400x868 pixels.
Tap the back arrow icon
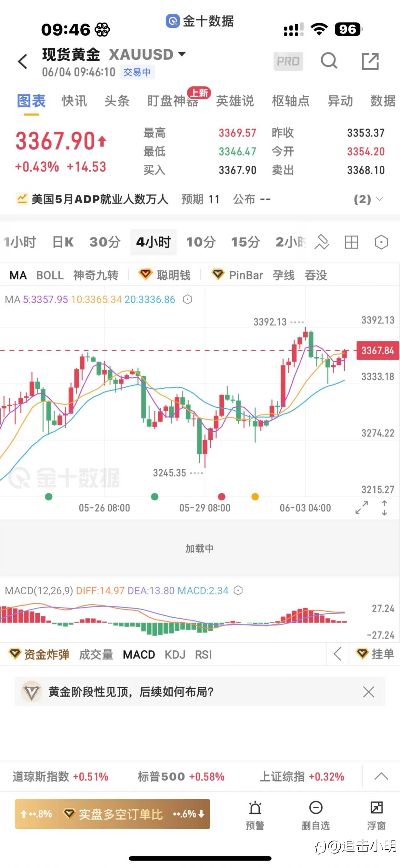click(x=22, y=61)
